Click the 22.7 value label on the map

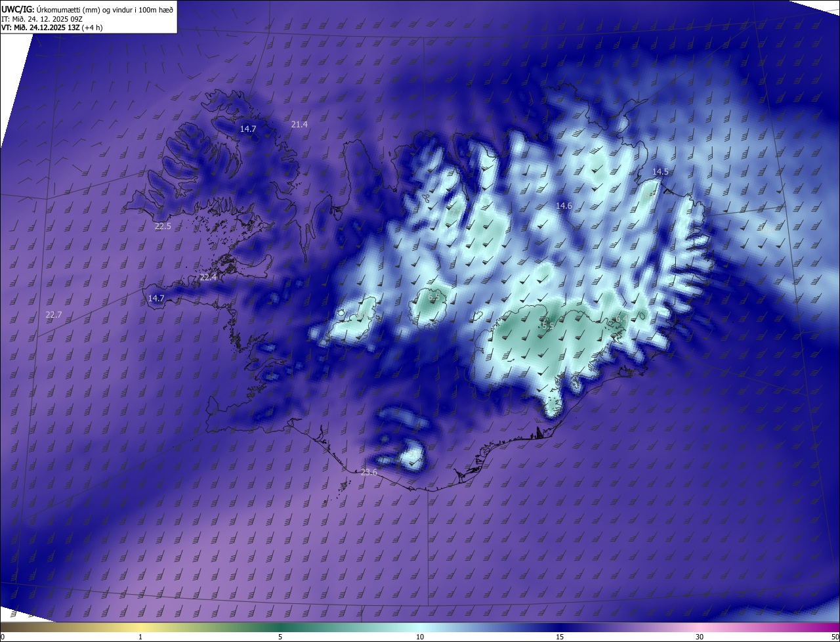click(54, 314)
